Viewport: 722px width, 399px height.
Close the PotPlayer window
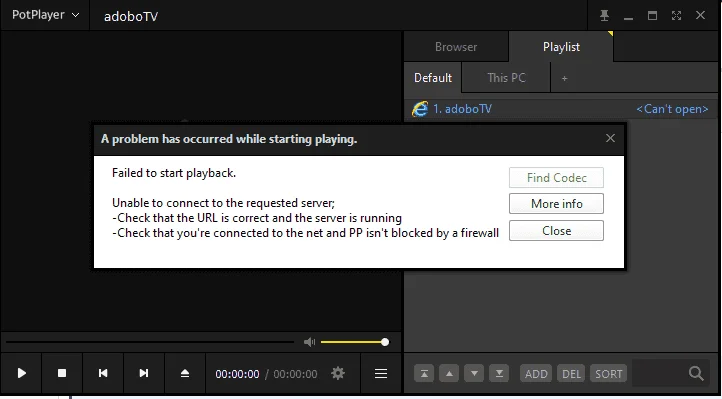click(700, 16)
